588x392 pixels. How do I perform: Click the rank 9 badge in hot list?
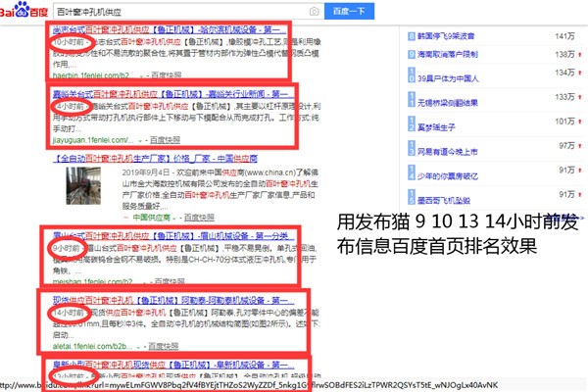click(x=412, y=55)
